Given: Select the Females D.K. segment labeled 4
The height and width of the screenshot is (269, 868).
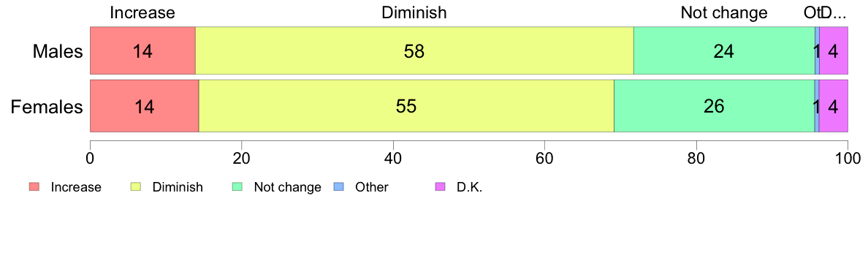Looking at the screenshot, I should (834, 106).
